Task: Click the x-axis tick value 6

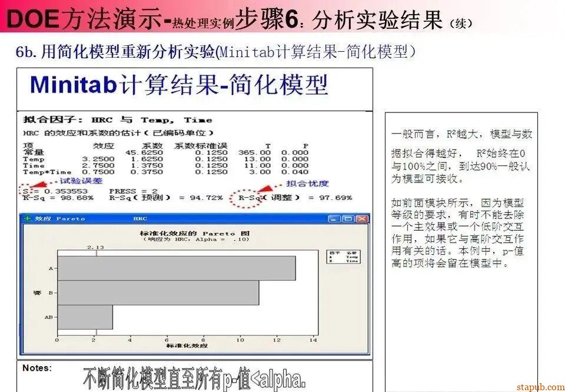Action: [167, 340]
